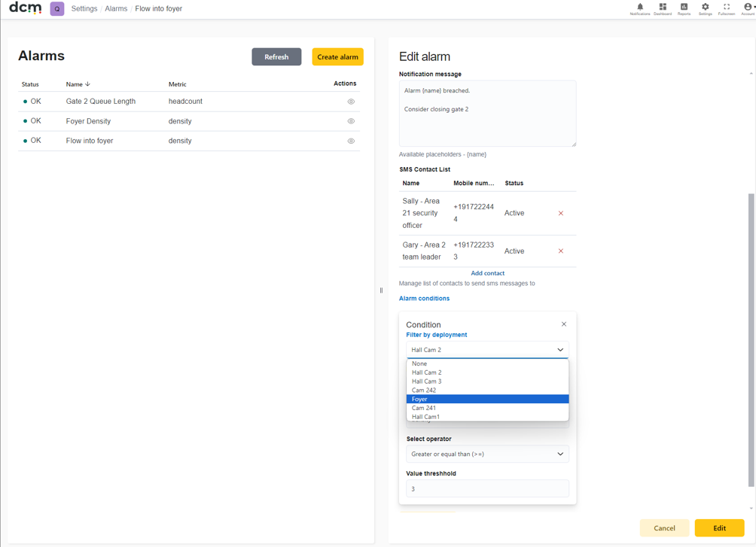Click the Edit alarm panel scrollbar
This screenshot has width=756, height=547.
[751, 340]
